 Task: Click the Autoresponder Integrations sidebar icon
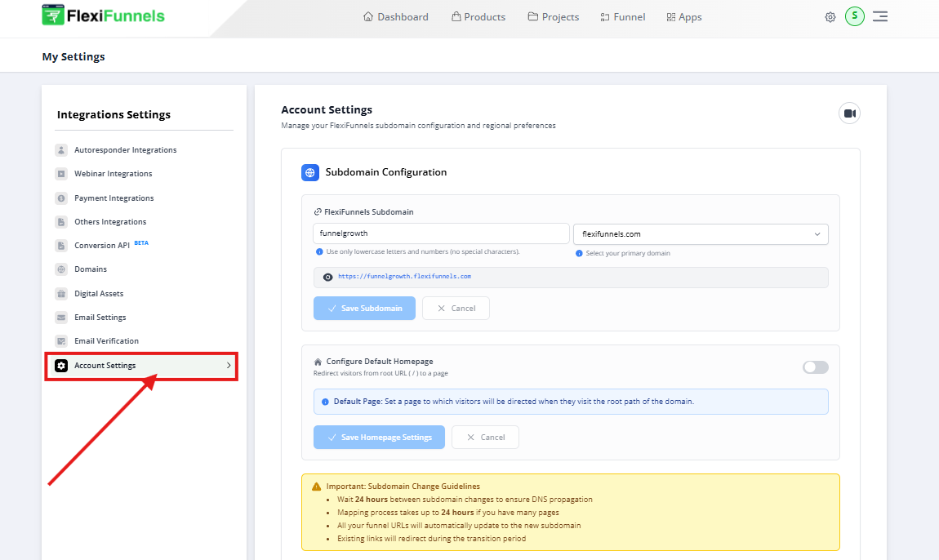click(61, 150)
